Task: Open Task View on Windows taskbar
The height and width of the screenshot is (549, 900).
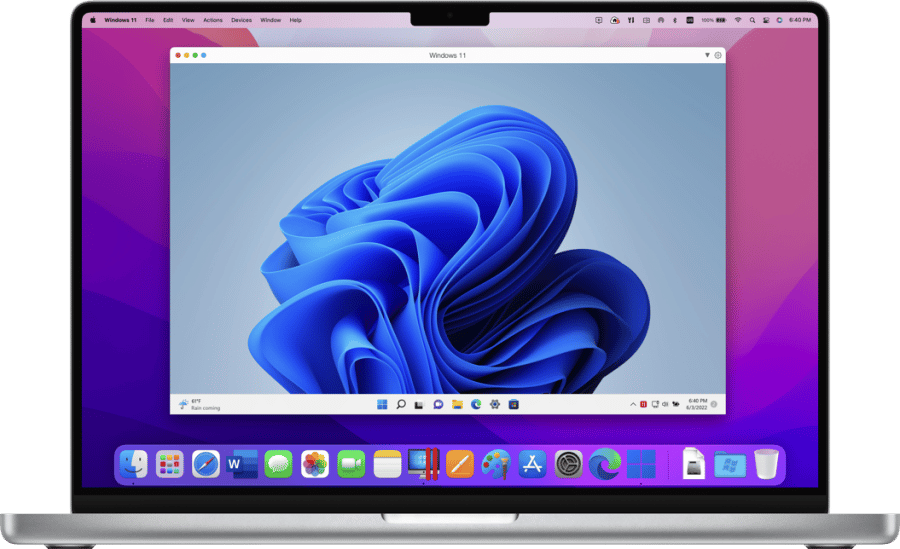Action: pos(419,405)
